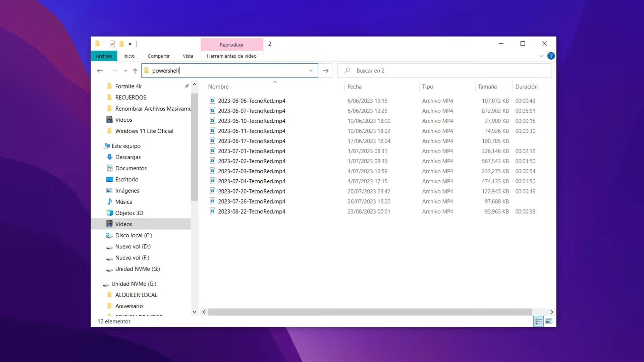Switch to the Inicio ribbon tab

129,56
